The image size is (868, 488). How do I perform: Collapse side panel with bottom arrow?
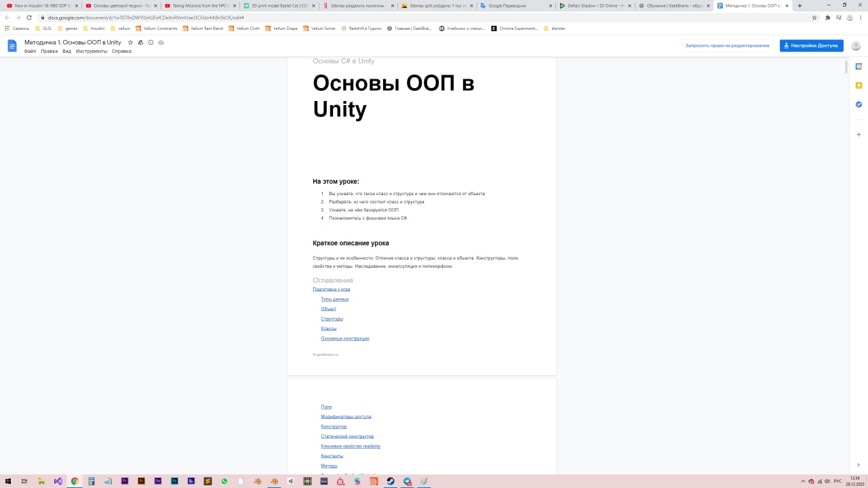pyautogui.click(x=859, y=465)
